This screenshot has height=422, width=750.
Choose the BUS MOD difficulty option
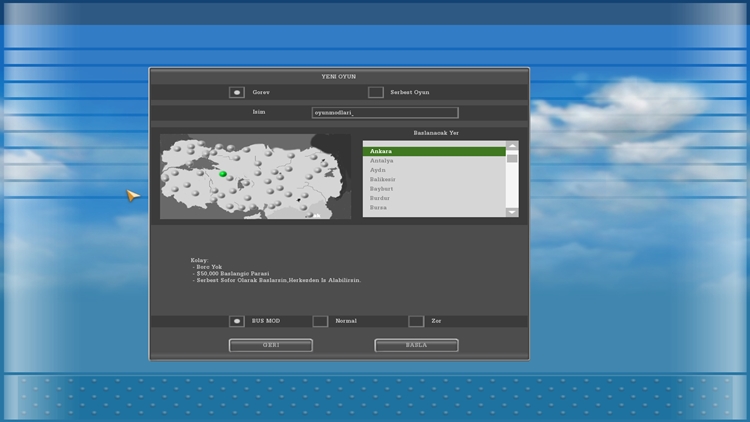[237, 321]
